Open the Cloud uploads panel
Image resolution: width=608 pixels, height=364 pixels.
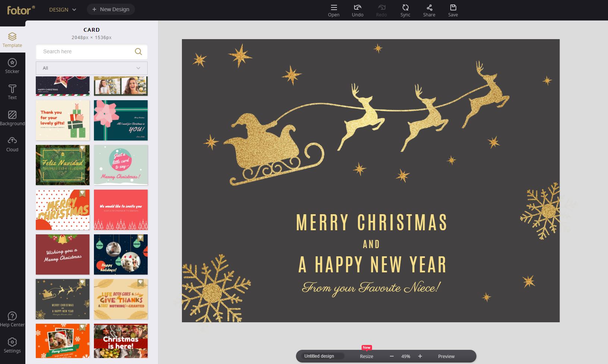(x=12, y=144)
